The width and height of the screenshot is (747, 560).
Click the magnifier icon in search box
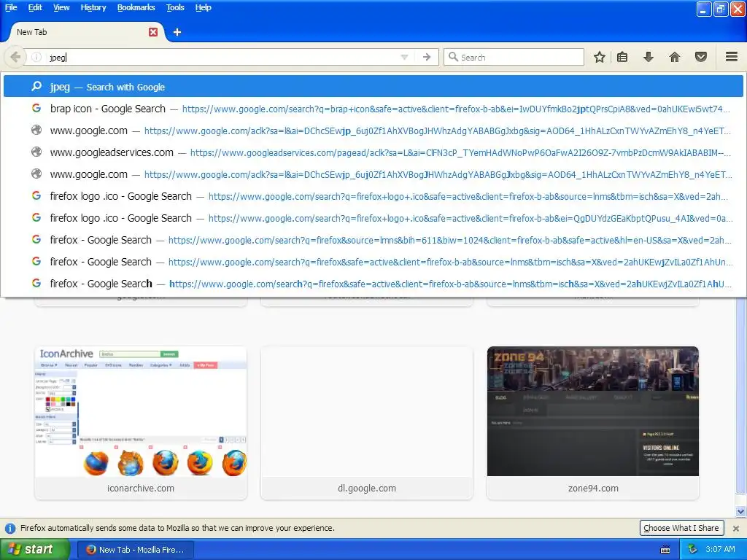point(453,57)
